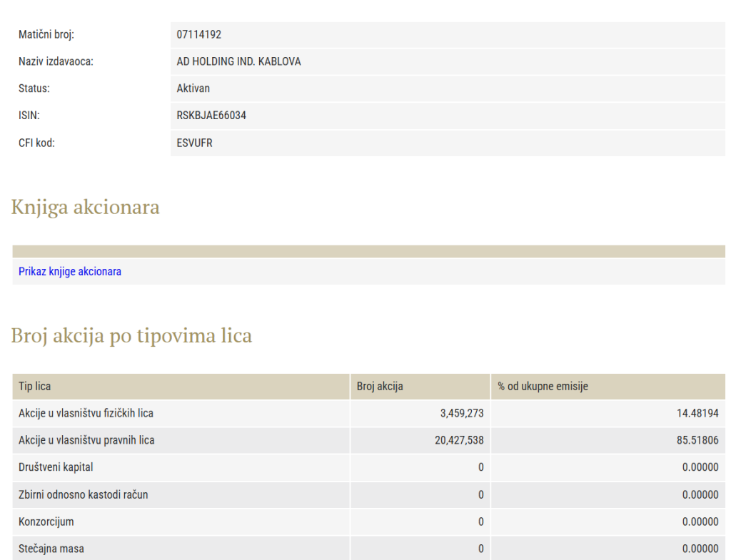
Task: Select the issuer name AD HOLDING IND. KABLOVA
Action: pos(238,62)
